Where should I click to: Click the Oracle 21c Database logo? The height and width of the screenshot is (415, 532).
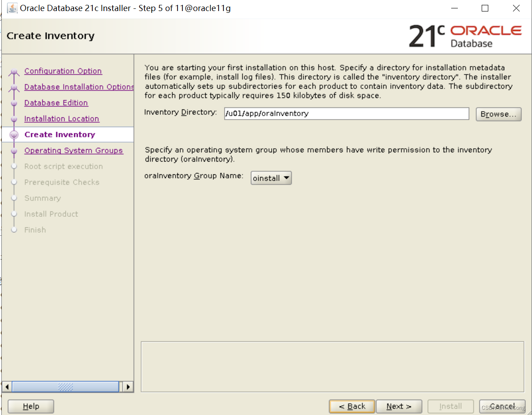pos(465,36)
